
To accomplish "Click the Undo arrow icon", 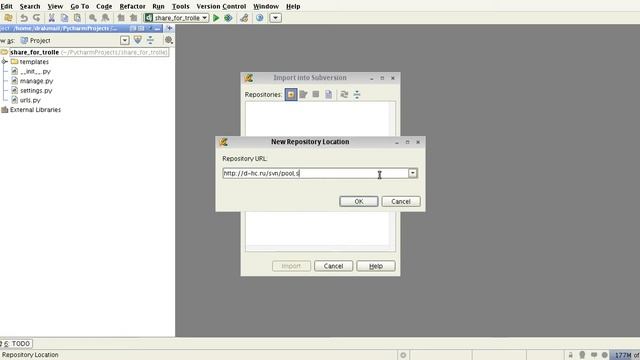I will click(24, 18).
